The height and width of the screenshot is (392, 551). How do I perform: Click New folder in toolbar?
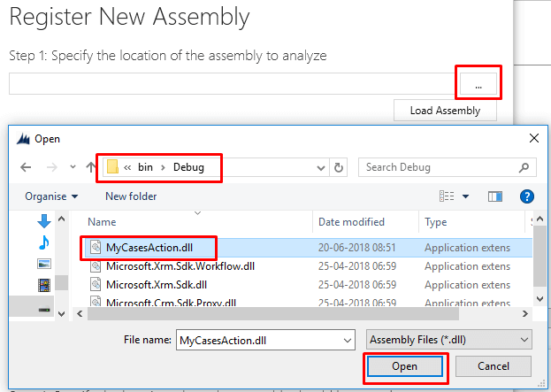pos(131,196)
